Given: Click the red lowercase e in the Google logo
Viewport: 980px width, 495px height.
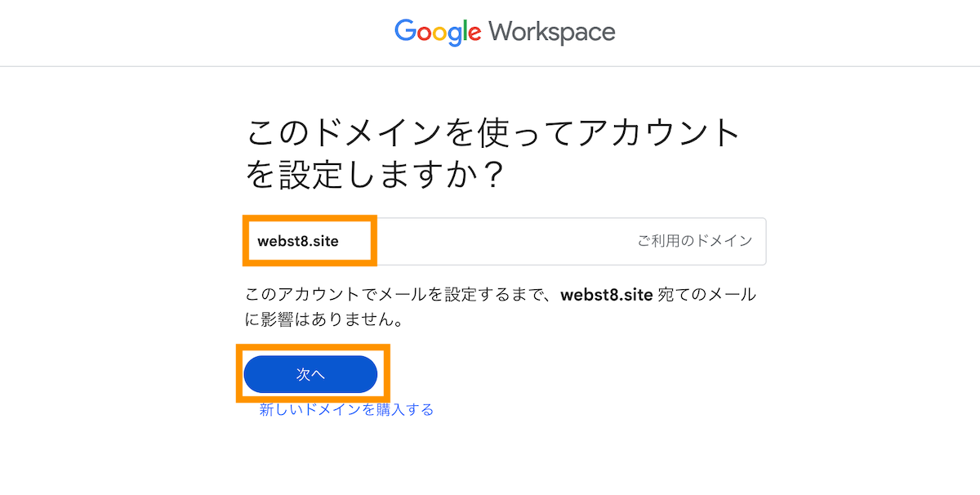Looking at the screenshot, I should point(473,34).
